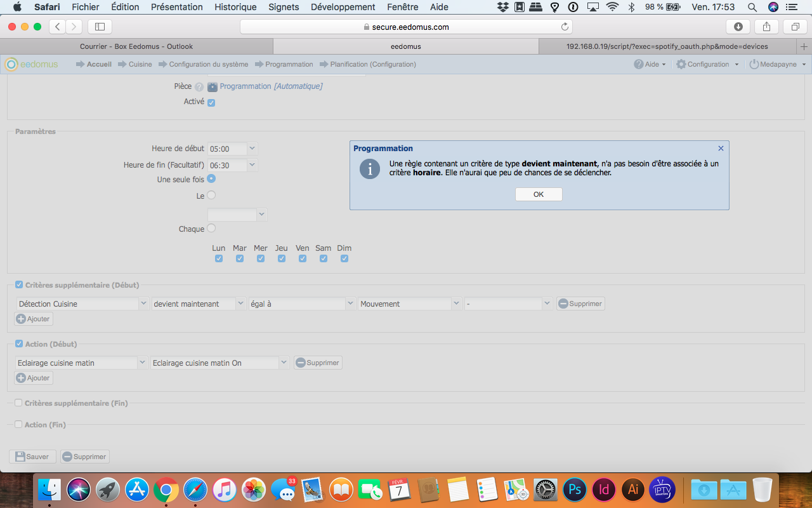812x508 pixels.
Task: Show all tabs overview
Action: [x=795, y=27]
